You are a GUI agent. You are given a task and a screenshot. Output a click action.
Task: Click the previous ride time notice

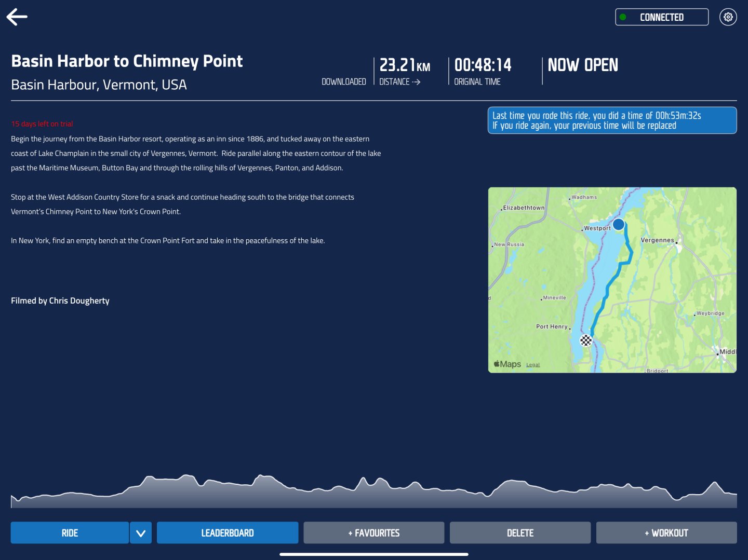[612, 120]
